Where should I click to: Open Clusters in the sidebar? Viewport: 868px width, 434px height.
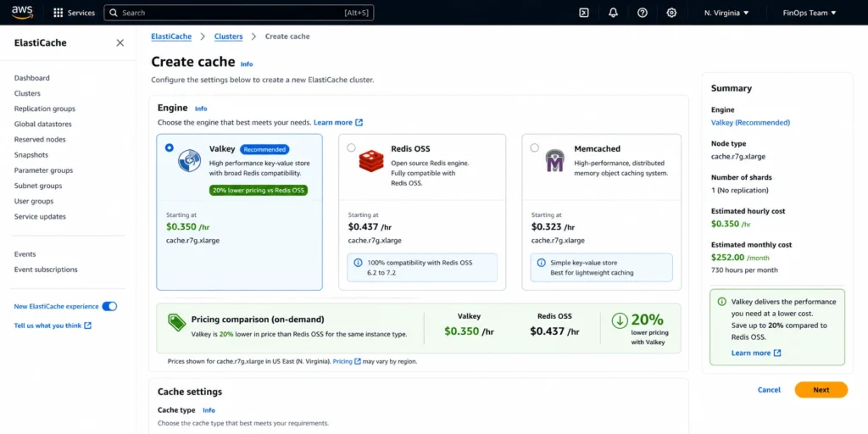click(x=27, y=93)
